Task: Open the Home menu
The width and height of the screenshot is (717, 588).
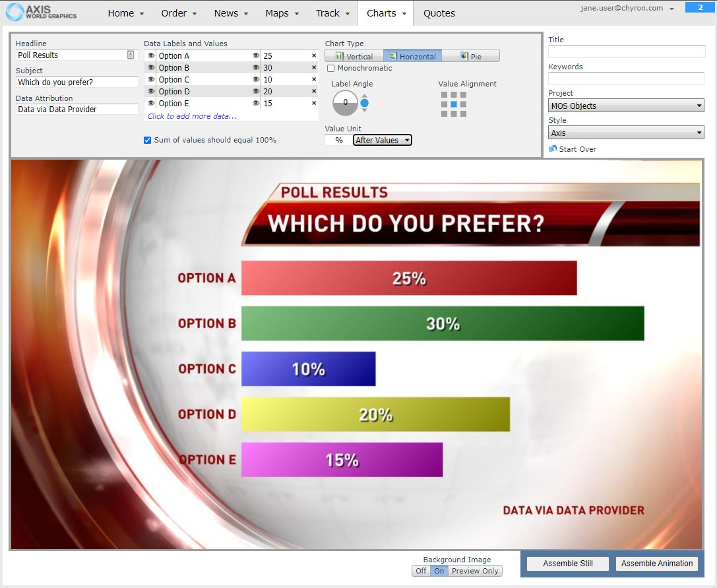Action: point(126,13)
